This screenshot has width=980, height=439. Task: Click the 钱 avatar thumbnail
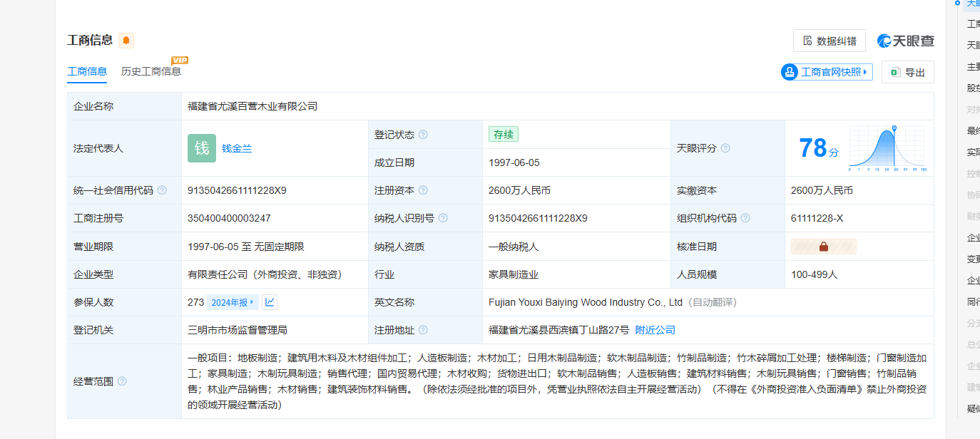(x=202, y=148)
